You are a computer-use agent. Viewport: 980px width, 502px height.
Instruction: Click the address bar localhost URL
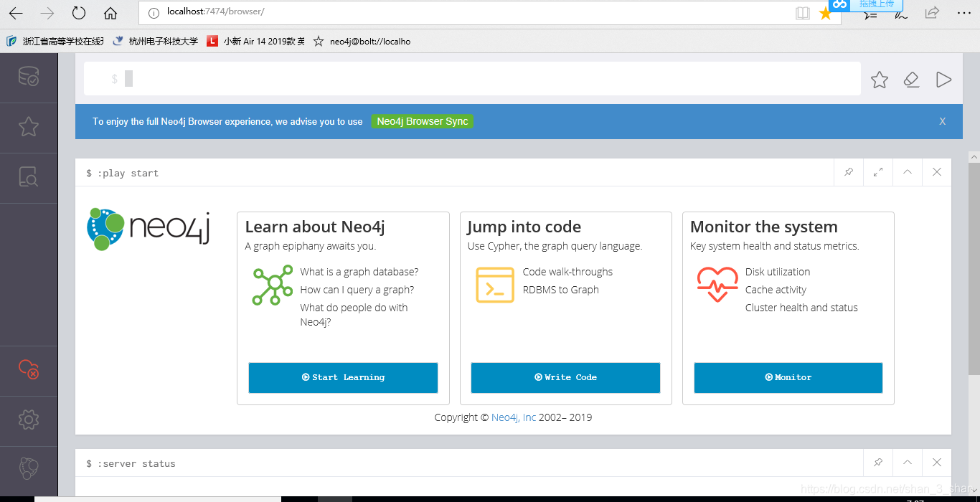pos(215,12)
